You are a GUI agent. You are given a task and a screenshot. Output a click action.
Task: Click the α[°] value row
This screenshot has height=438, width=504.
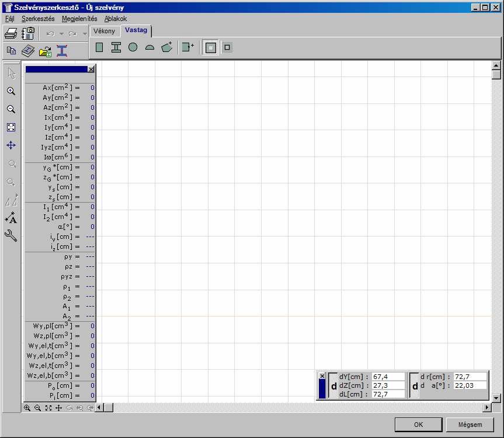click(60, 227)
